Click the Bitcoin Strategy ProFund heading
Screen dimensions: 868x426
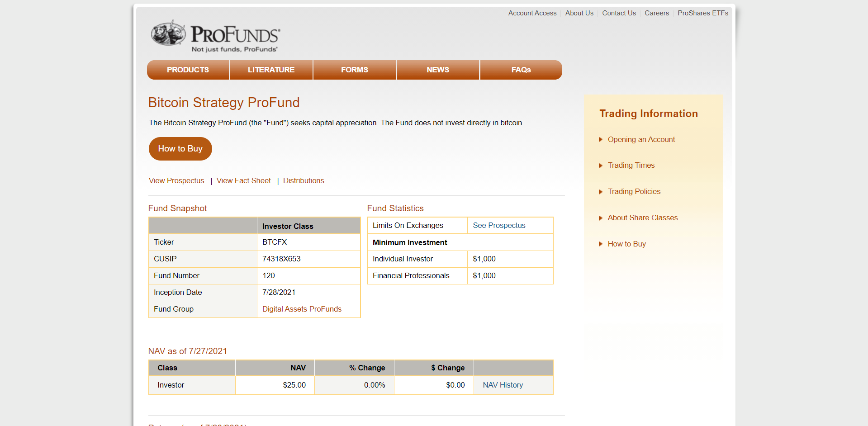[x=224, y=103]
